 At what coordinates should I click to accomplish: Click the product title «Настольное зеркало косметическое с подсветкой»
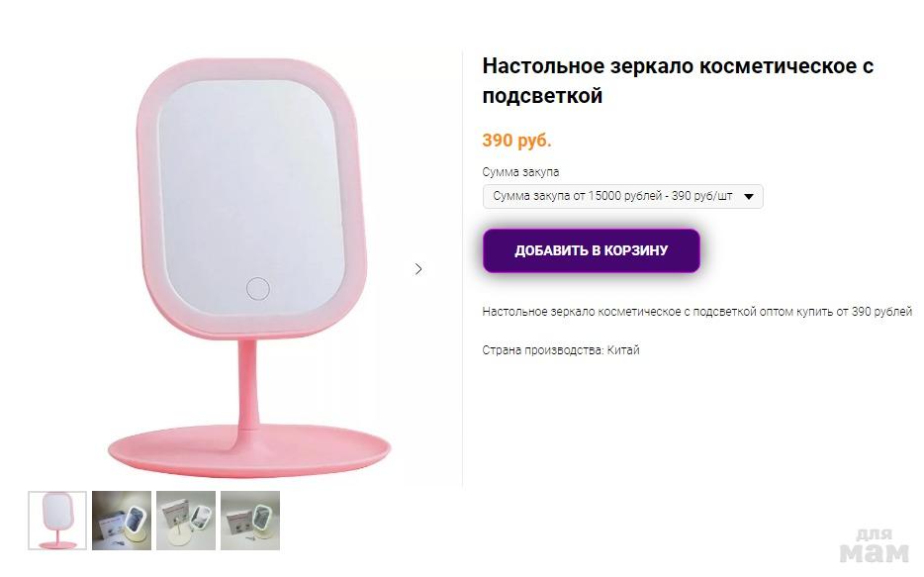[x=678, y=81]
